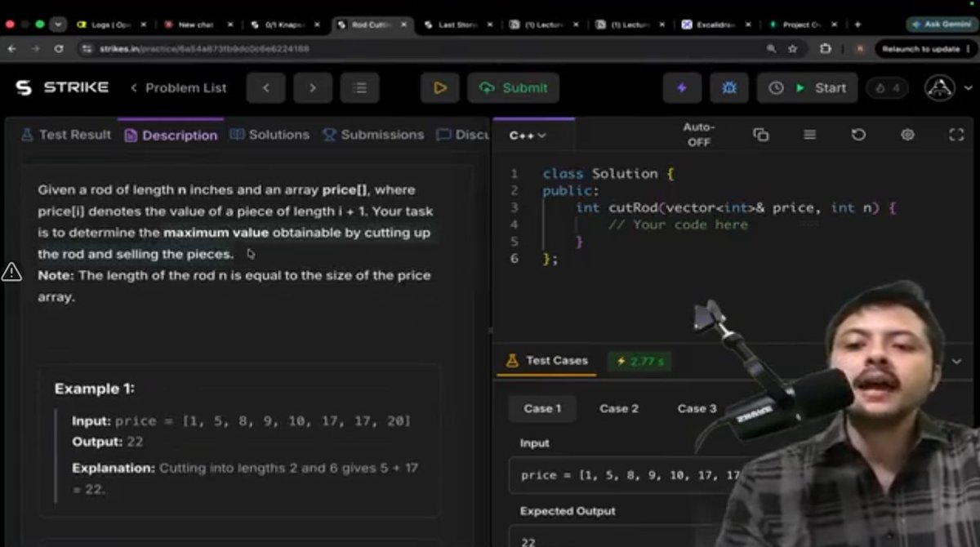The height and width of the screenshot is (547, 980).
Task: Select Case 3
Action: (x=697, y=408)
